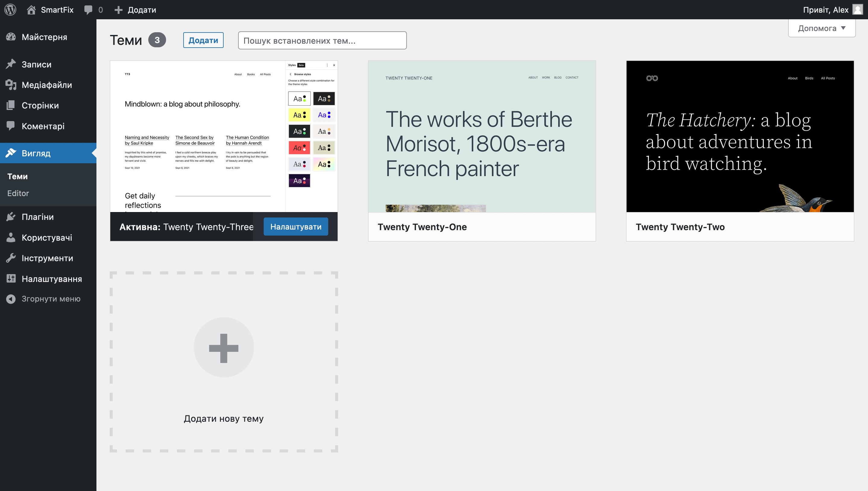Image resolution: width=868 pixels, height=491 pixels.
Task: Open the Плагіни plugin icon
Action: tap(11, 217)
